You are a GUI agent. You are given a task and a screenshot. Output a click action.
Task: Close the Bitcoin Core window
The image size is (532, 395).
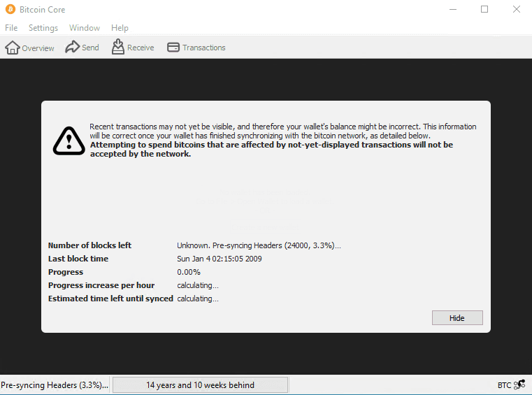(x=517, y=9)
